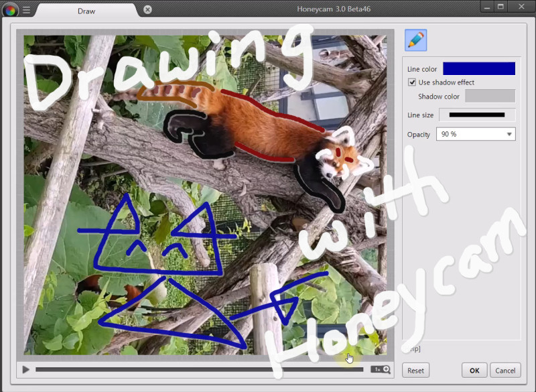Click the playback timeline seek bar
The width and height of the screenshot is (536, 392).
coord(201,369)
